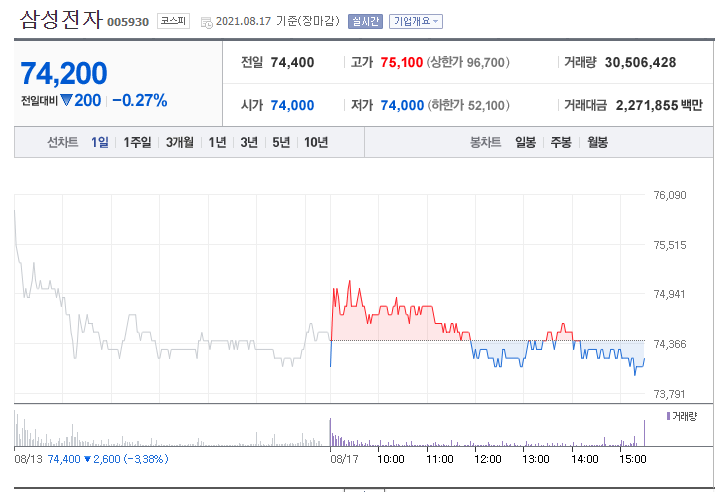Click the -0.27% change rate
The width and height of the screenshot is (715, 492).
(x=140, y=100)
